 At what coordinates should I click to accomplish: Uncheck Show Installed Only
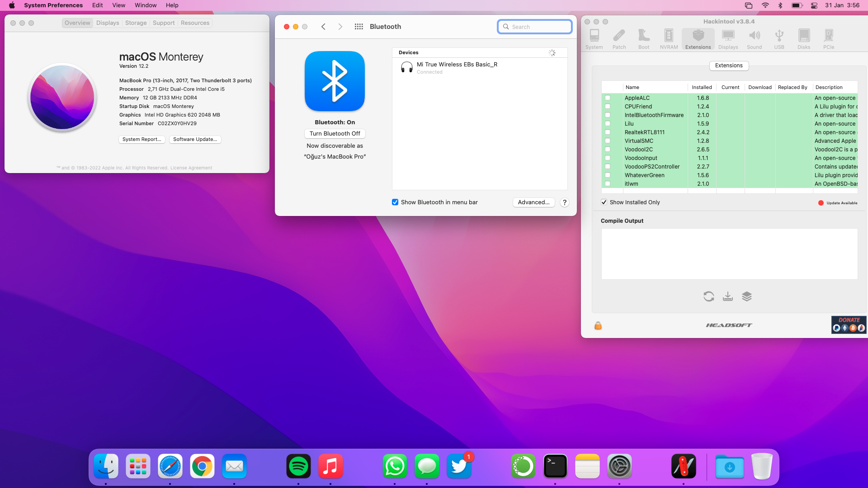(604, 202)
